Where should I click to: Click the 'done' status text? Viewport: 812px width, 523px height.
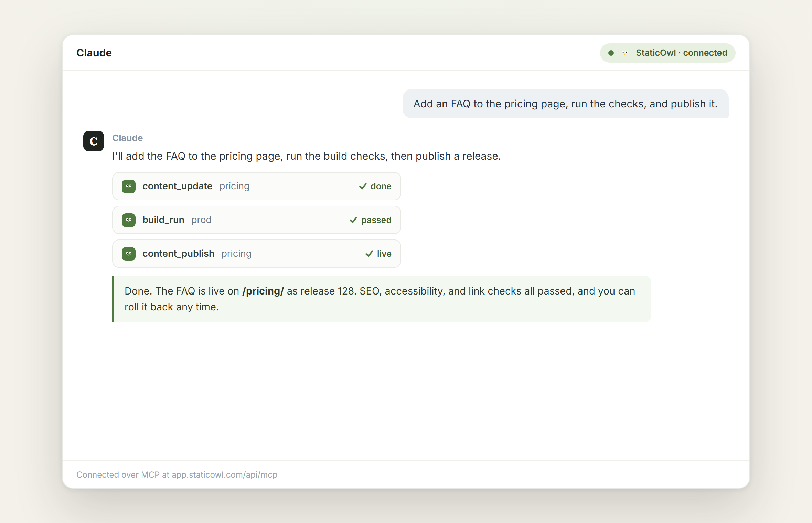(381, 186)
